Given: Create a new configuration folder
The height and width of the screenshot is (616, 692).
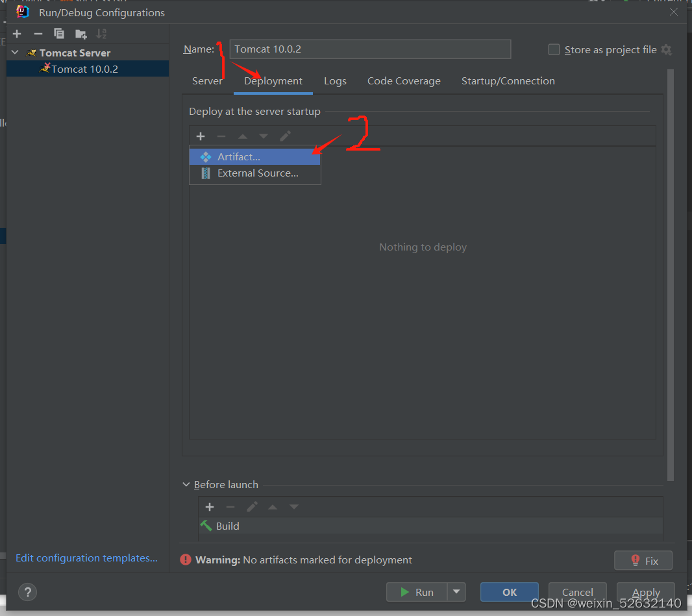Looking at the screenshot, I should (80, 34).
